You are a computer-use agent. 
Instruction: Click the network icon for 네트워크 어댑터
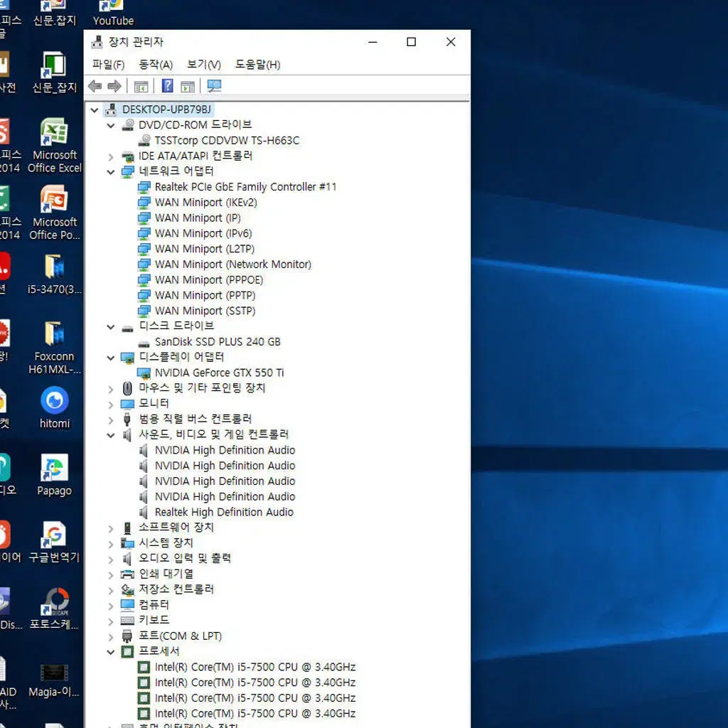coord(128,171)
